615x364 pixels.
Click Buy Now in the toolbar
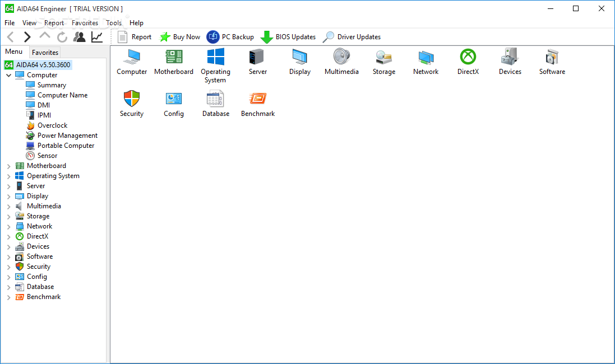pyautogui.click(x=180, y=37)
